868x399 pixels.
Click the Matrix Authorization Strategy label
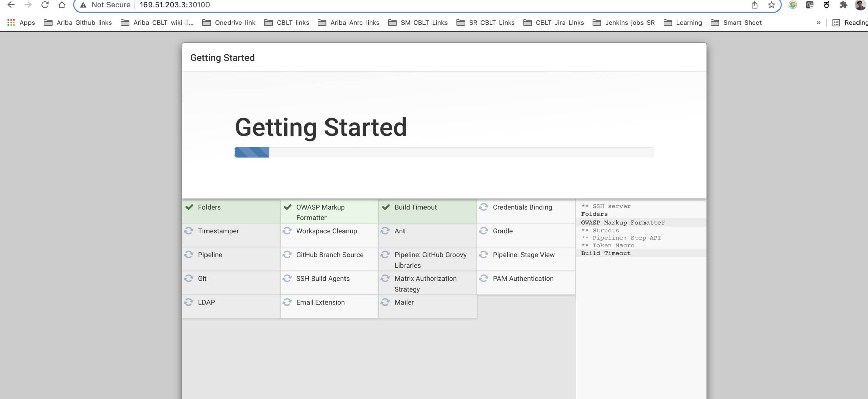(x=426, y=284)
